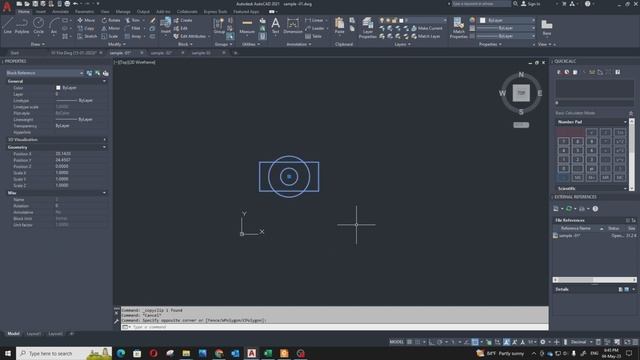This screenshot has height=360, width=640.
Task: Click Edit Attributes
Action: click(191, 36)
